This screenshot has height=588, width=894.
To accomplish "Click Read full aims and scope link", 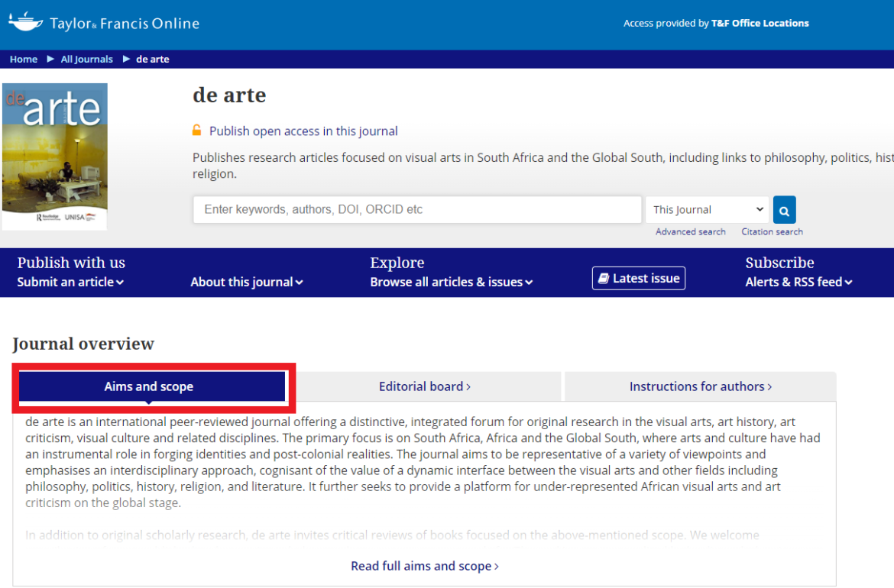I will pyautogui.click(x=425, y=567).
